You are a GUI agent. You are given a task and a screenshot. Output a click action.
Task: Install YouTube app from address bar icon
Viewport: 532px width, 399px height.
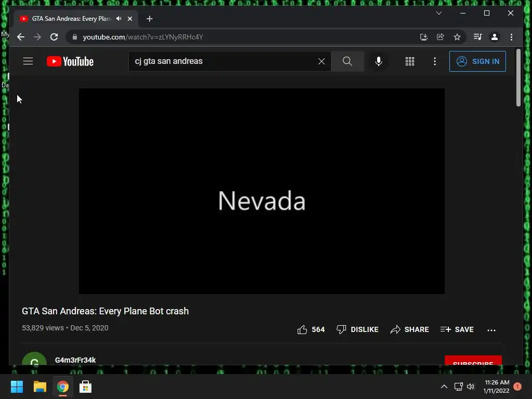tap(423, 37)
